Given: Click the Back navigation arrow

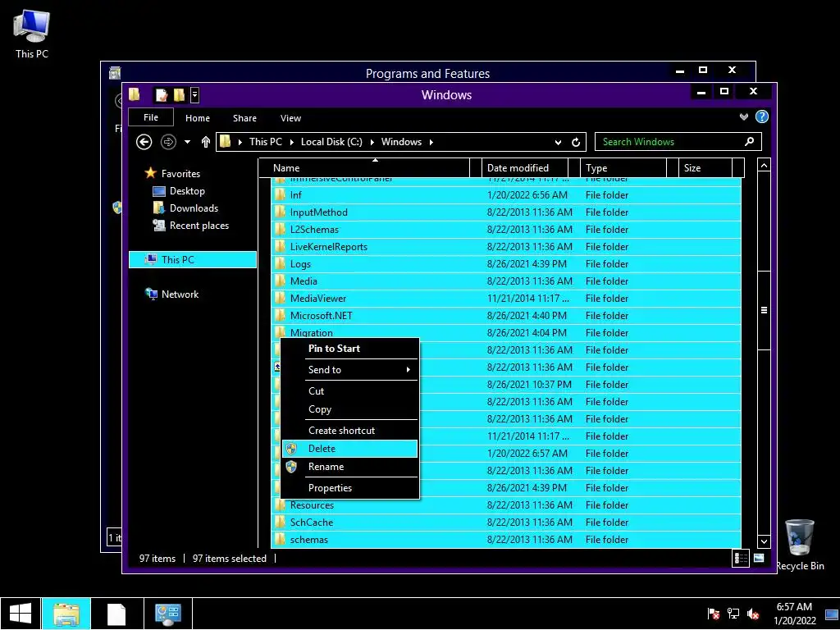Looking at the screenshot, I should coord(144,142).
